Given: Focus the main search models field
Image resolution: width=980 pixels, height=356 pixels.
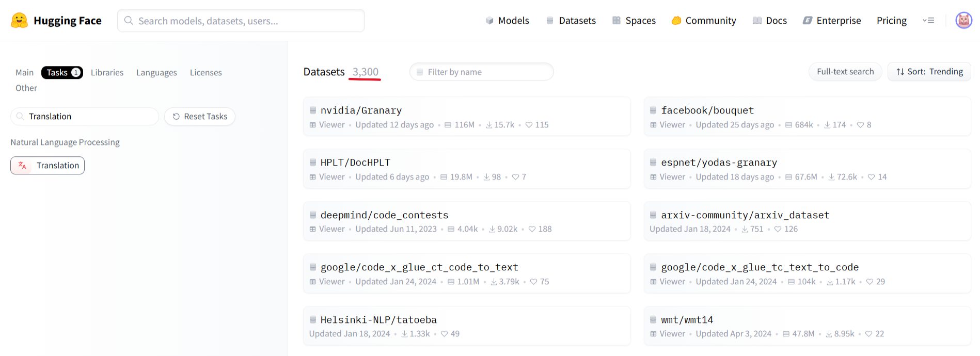Looking at the screenshot, I should pyautogui.click(x=241, y=21).
